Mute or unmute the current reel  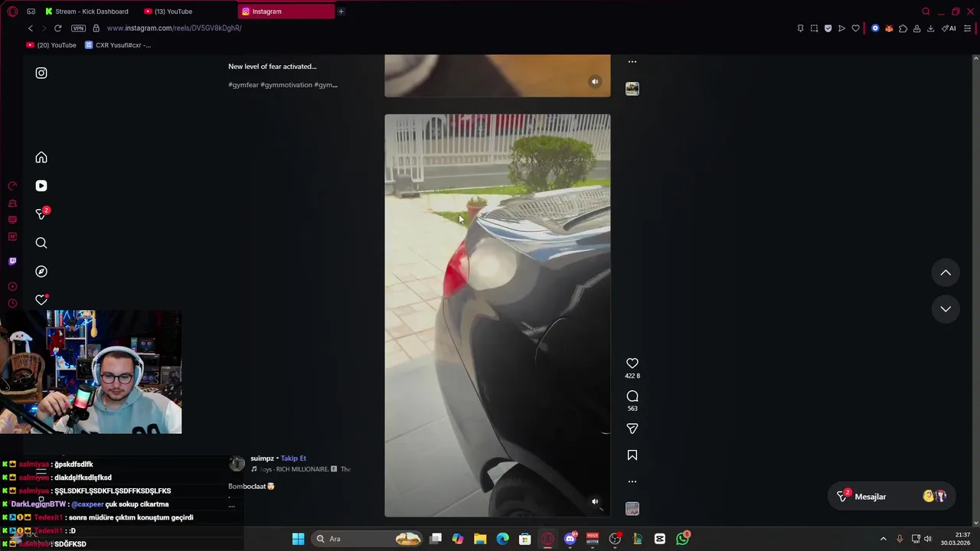click(x=595, y=502)
